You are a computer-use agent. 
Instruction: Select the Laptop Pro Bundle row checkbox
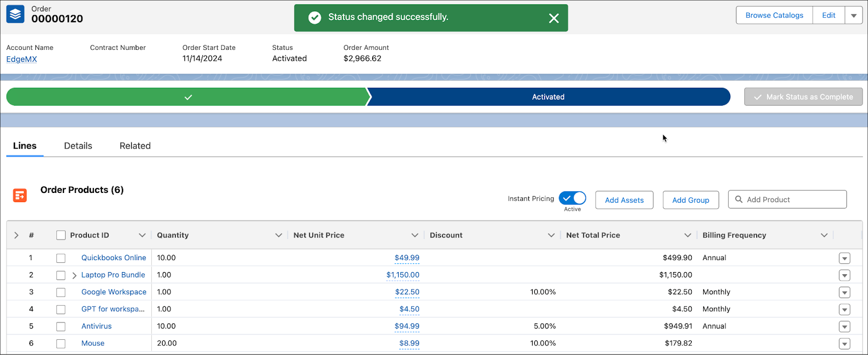point(61,275)
